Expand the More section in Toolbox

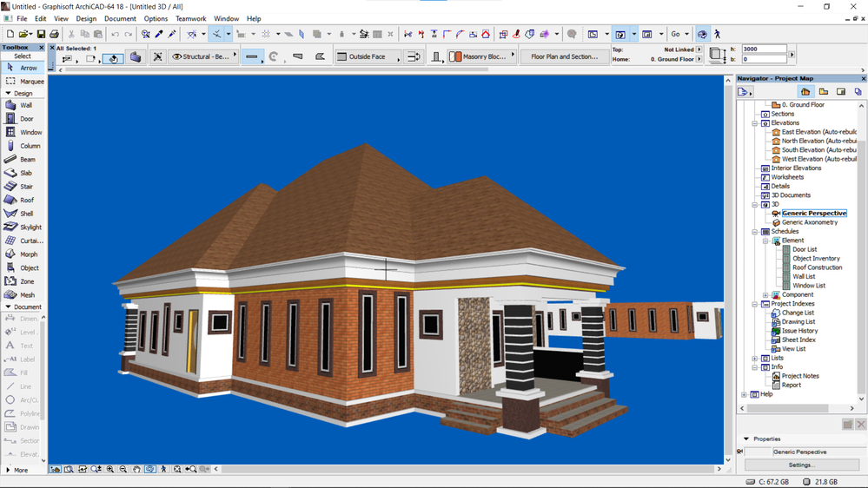9,470
